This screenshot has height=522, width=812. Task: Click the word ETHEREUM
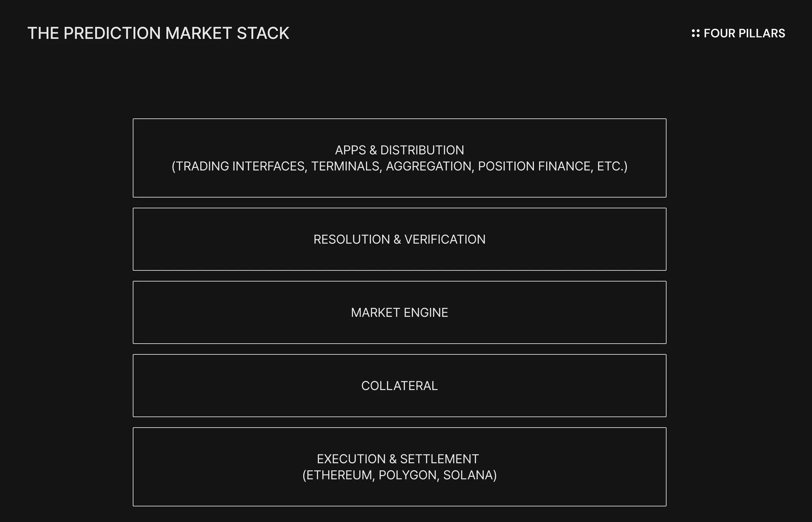click(x=340, y=475)
